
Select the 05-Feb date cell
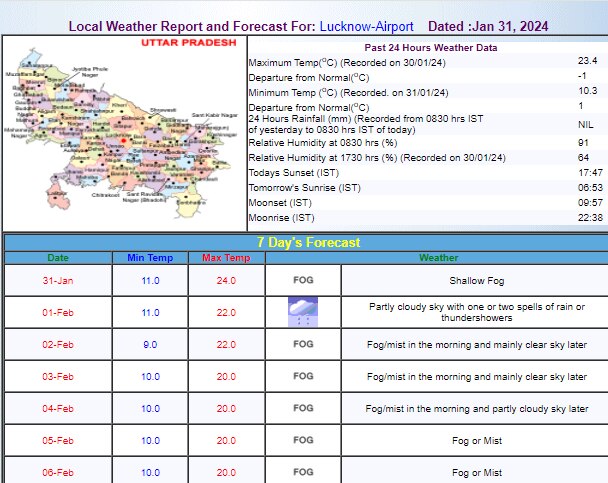click(x=58, y=440)
